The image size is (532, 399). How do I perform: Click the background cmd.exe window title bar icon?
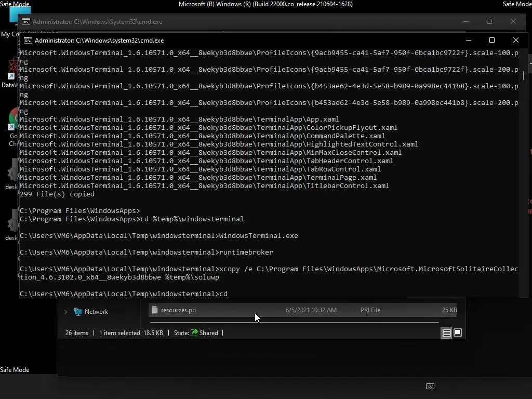[26, 22]
